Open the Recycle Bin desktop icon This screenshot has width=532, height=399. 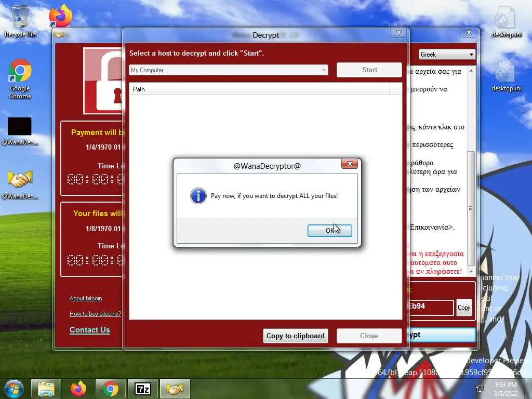pos(20,21)
